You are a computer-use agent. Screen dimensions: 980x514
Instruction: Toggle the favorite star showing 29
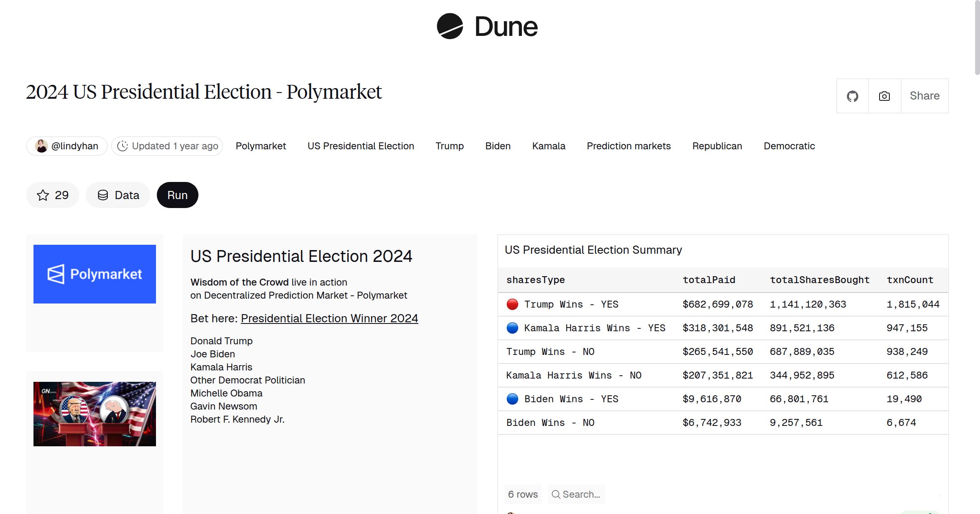(x=52, y=195)
